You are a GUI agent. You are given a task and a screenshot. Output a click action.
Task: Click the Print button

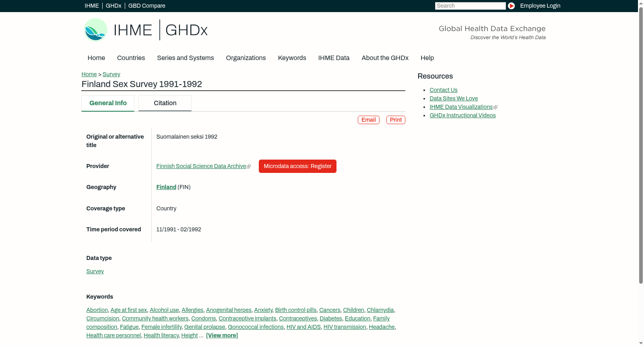coord(396,120)
